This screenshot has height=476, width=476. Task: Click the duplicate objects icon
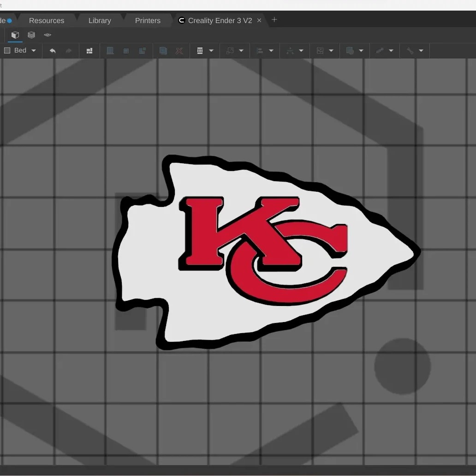pyautogui.click(x=163, y=51)
